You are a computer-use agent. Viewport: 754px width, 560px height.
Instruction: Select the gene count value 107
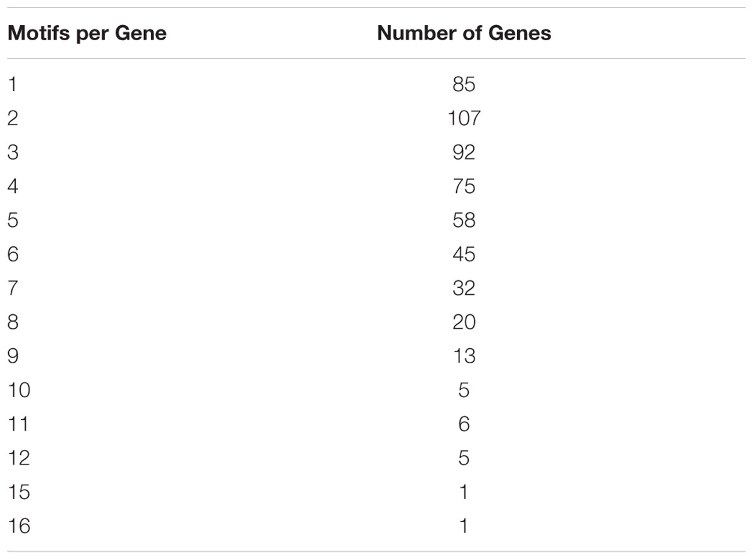(464, 118)
